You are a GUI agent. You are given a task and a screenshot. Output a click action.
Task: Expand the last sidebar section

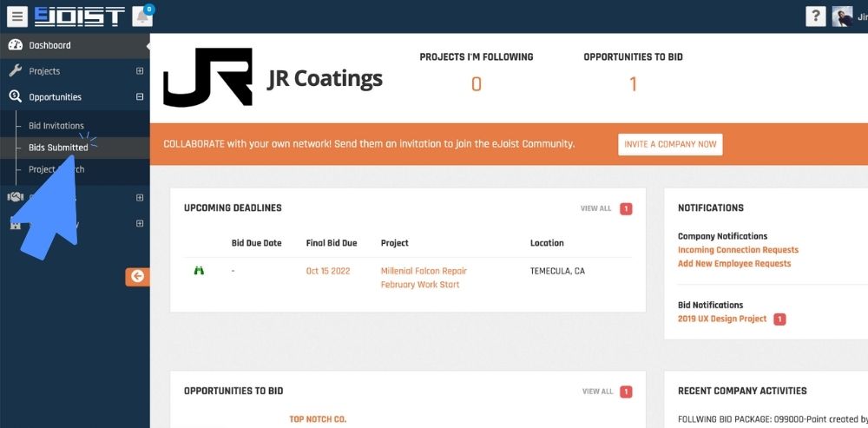point(140,223)
